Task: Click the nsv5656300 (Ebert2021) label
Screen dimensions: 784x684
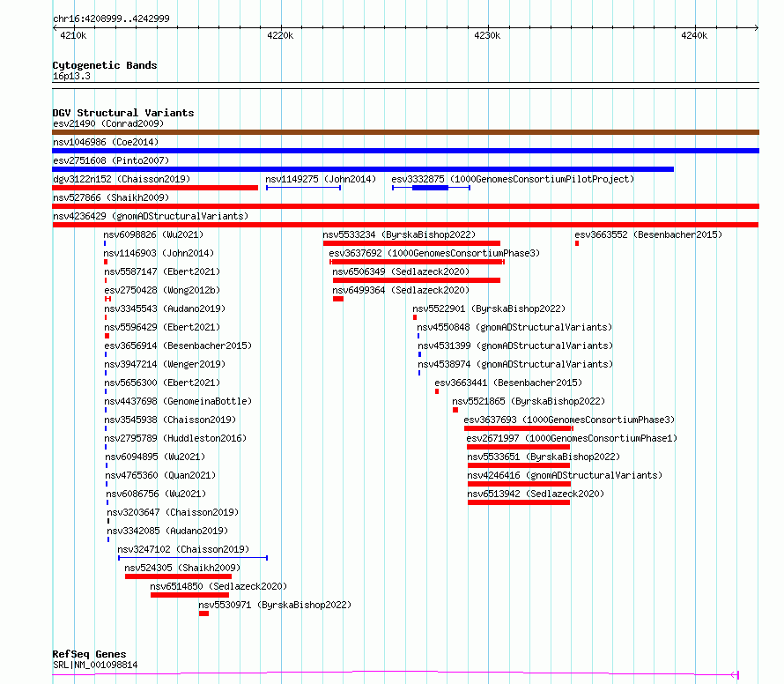Action: (x=162, y=383)
